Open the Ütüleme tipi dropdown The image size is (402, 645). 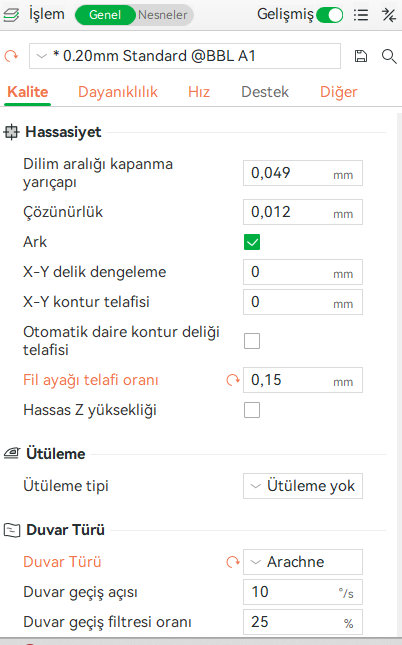pyautogui.click(x=303, y=486)
